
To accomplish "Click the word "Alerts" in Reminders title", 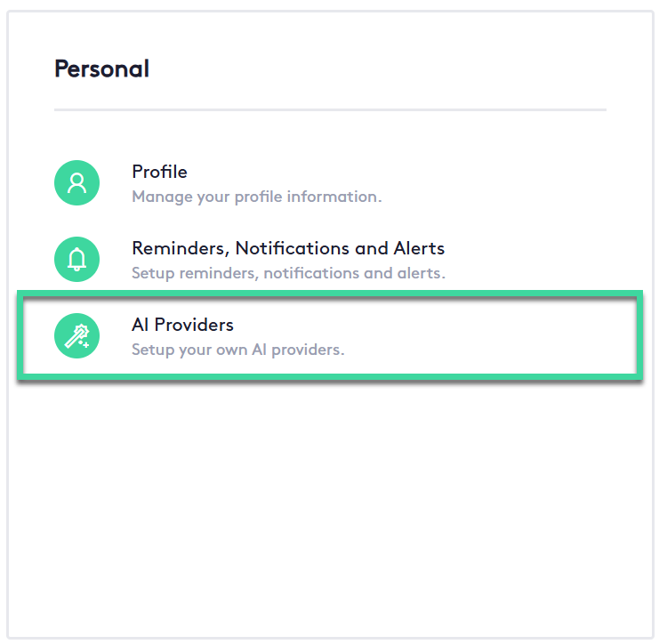I will tap(417, 248).
